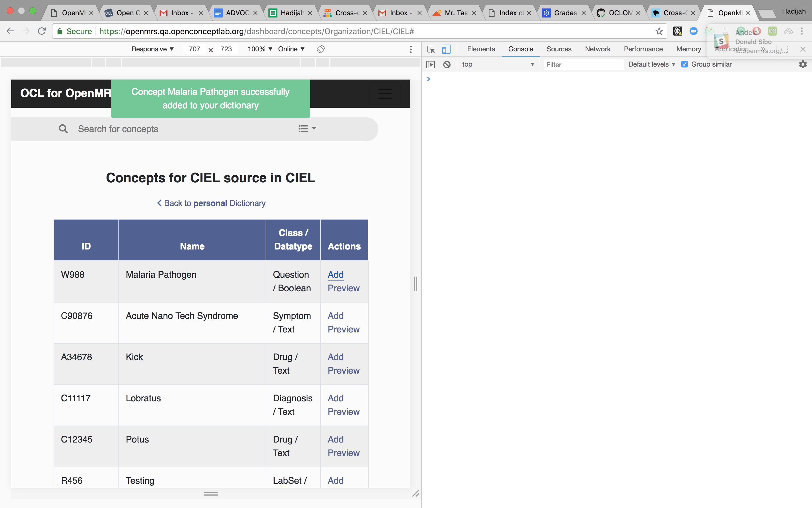The height and width of the screenshot is (508, 812).
Task: Click the Hadijah profile button
Action: point(794,11)
